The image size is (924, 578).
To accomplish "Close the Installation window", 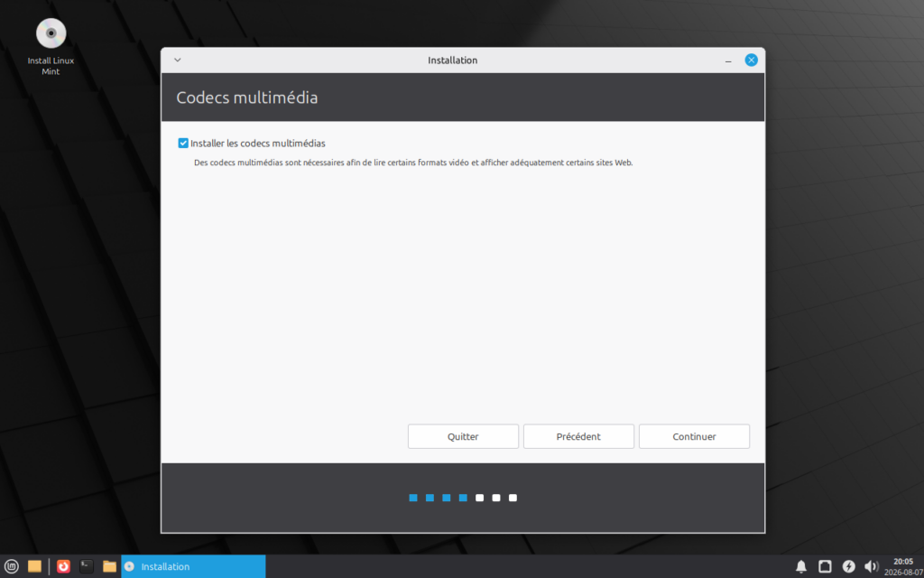I will coord(752,60).
